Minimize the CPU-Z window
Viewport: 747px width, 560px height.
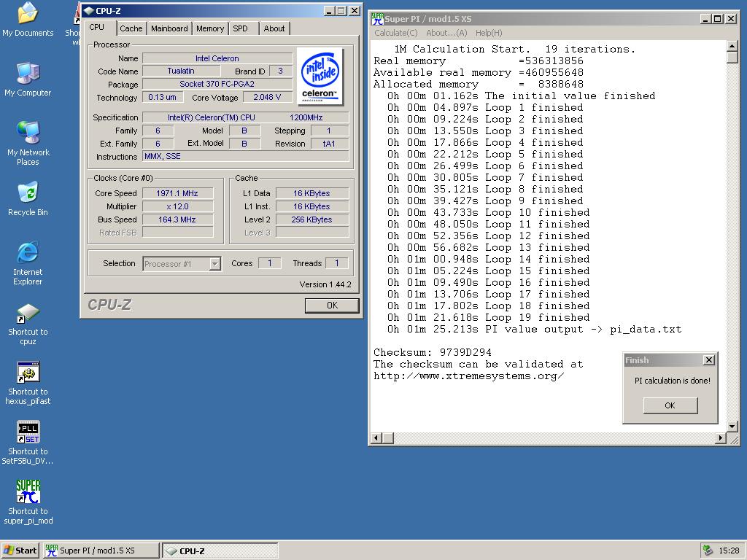[330, 10]
